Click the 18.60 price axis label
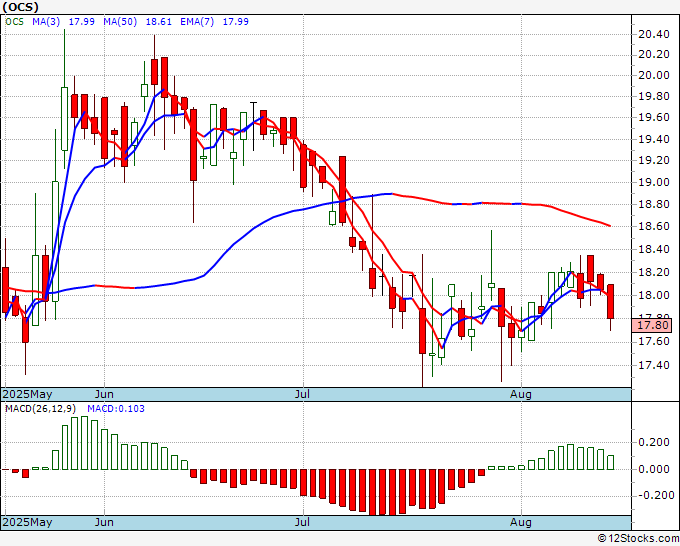 [654, 226]
